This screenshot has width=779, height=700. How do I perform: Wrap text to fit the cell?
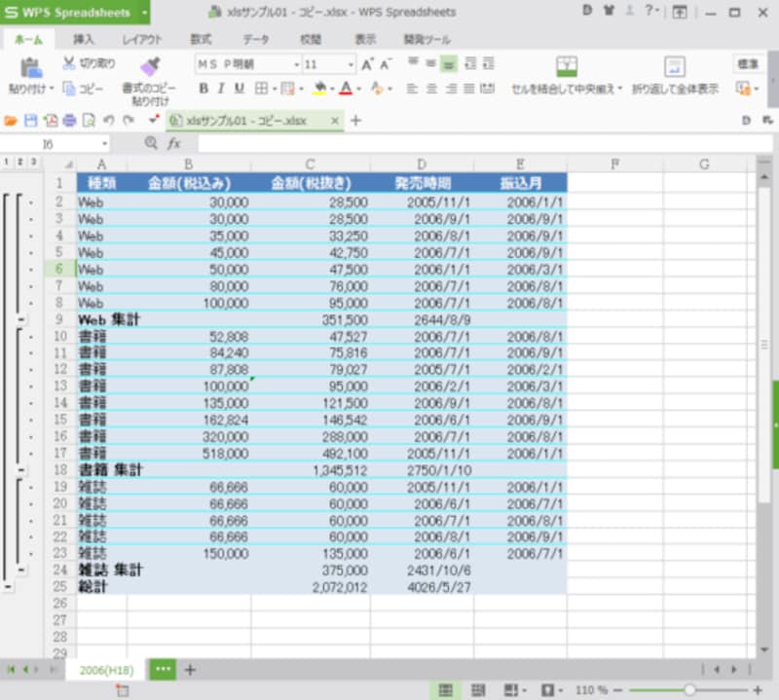(674, 87)
